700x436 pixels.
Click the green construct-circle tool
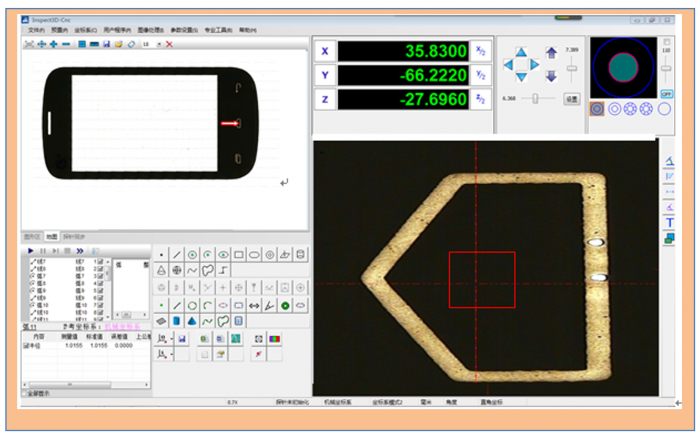tap(192, 306)
